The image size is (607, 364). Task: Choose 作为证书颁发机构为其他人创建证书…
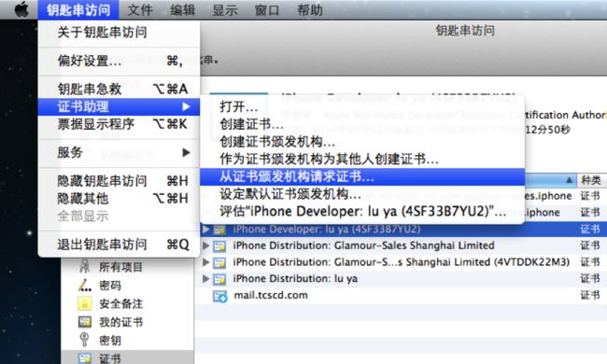(x=362, y=159)
